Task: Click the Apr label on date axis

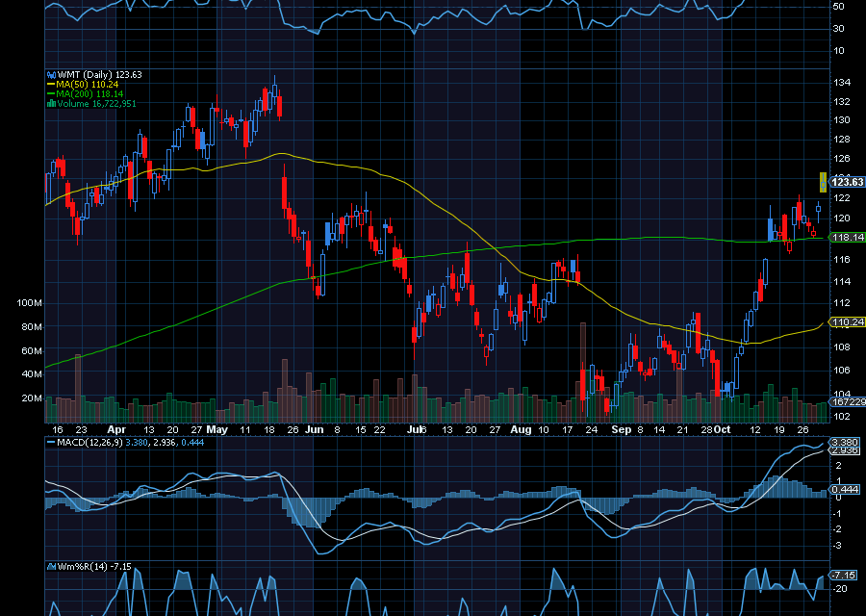Action: click(x=116, y=430)
